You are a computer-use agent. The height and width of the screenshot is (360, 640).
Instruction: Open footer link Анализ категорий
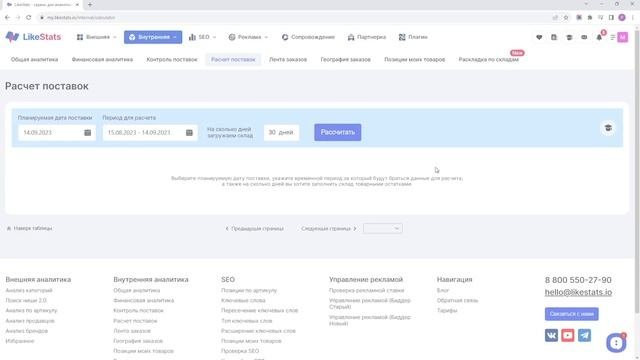coord(29,291)
